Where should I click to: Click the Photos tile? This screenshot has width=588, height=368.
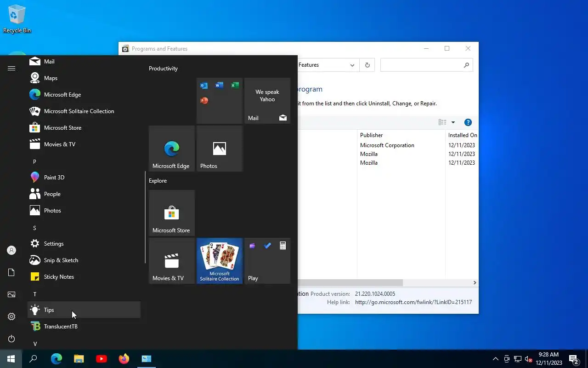[x=220, y=149]
